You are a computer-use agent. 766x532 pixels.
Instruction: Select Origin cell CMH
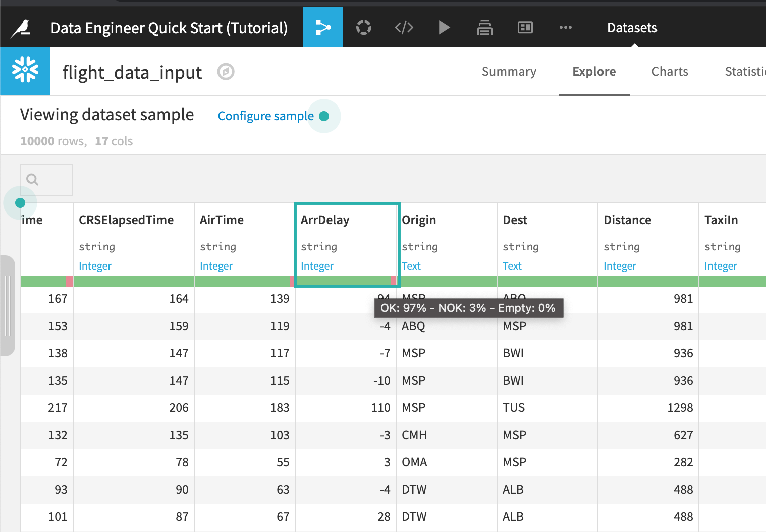coord(447,435)
